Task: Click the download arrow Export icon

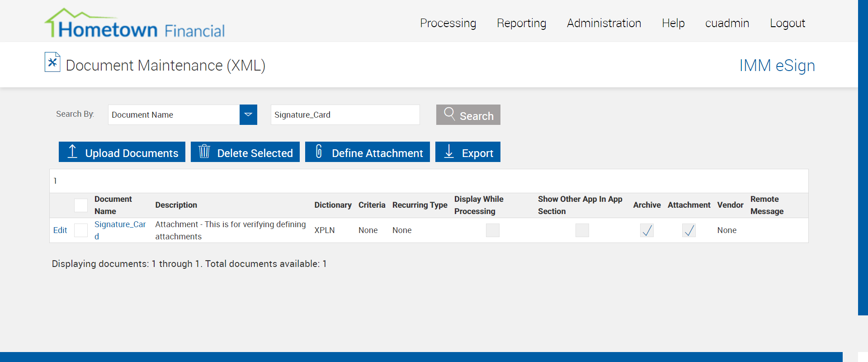Action: [449, 152]
